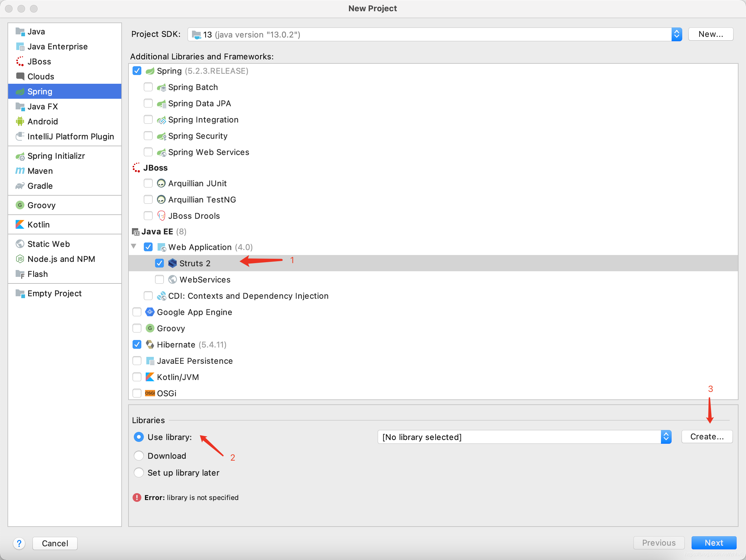Click the Struts 2 cube icon
This screenshot has height=560, width=746.
pyautogui.click(x=172, y=263)
